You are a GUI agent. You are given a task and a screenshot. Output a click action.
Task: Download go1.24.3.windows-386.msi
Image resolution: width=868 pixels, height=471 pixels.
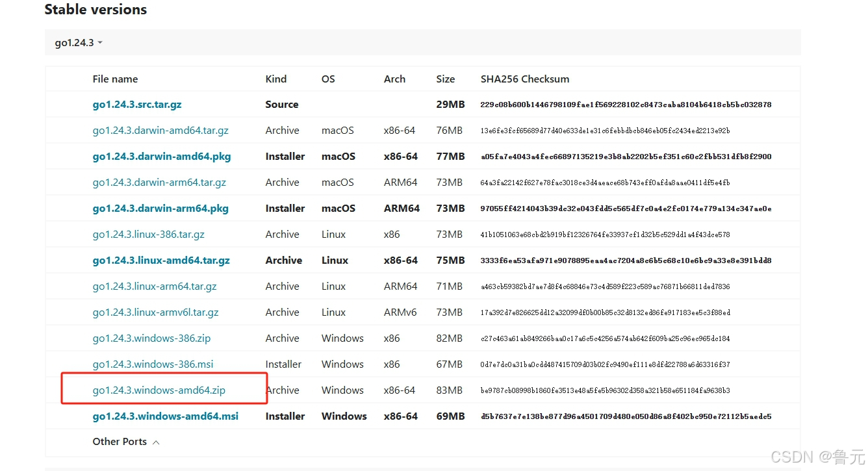pyautogui.click(x=153, y=364)
